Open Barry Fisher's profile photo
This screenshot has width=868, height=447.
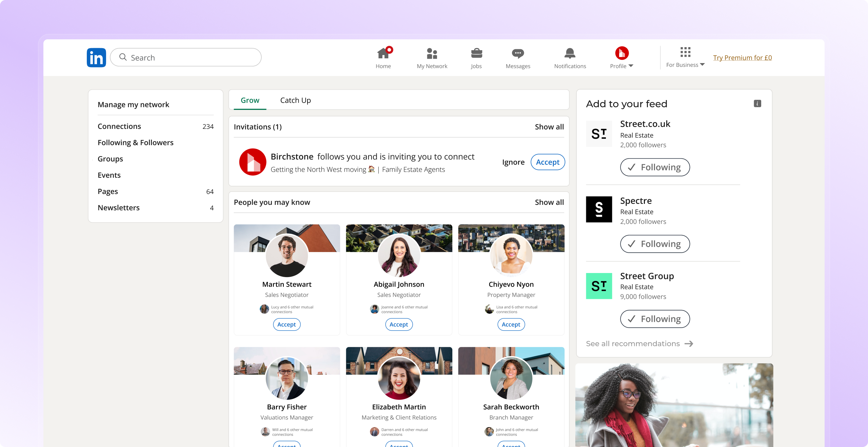tap(287, 378)
